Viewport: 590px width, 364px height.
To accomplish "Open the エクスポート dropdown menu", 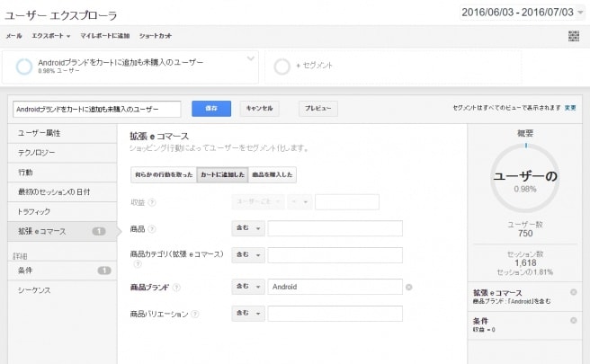I will coord(50,36).
